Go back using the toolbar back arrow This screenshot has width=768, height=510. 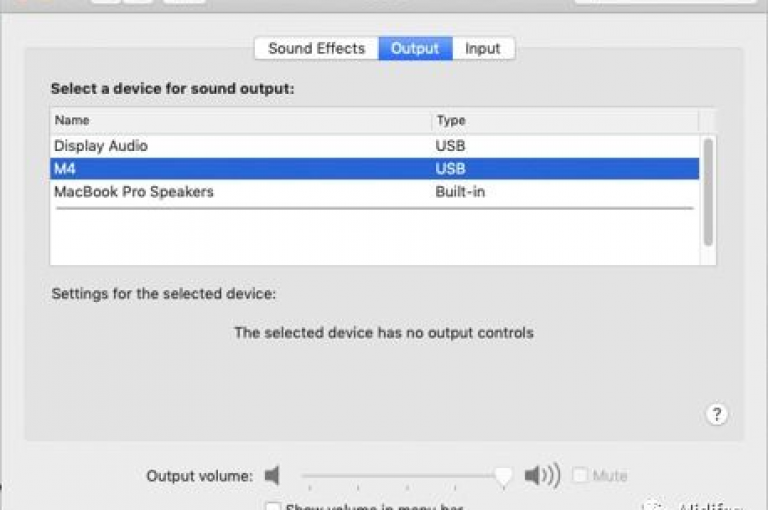105,1
